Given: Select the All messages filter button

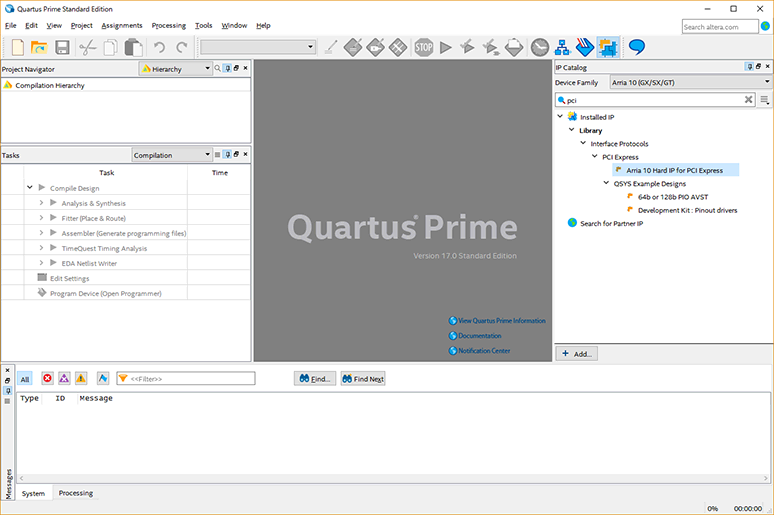Looking at the screenshot, I should pyautogui.click(x=25, y=379).
